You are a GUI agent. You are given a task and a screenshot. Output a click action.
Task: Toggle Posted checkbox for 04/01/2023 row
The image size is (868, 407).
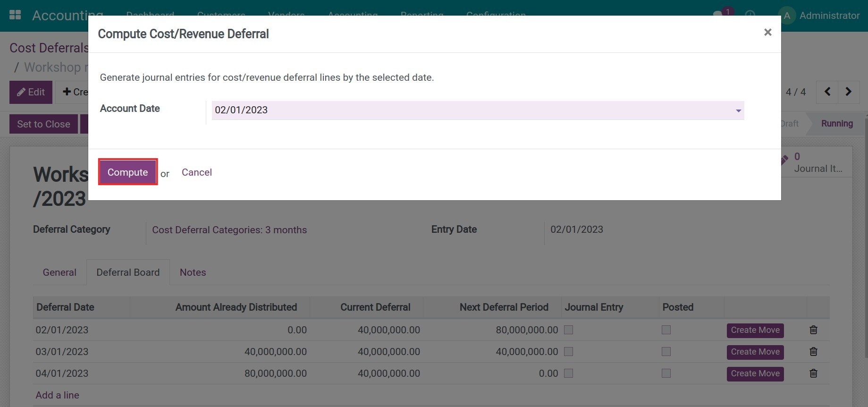coord(666,373)
